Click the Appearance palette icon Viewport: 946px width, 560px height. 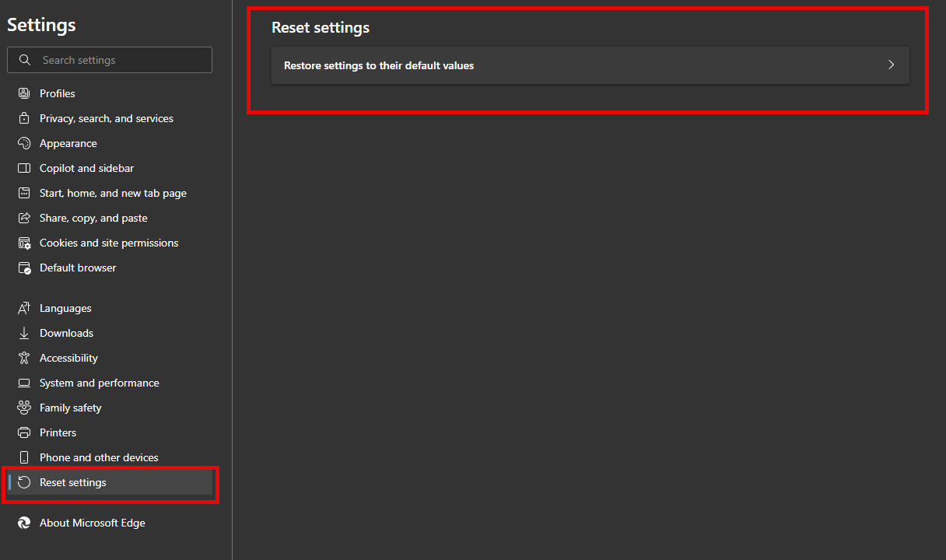[x=24, y=143]
